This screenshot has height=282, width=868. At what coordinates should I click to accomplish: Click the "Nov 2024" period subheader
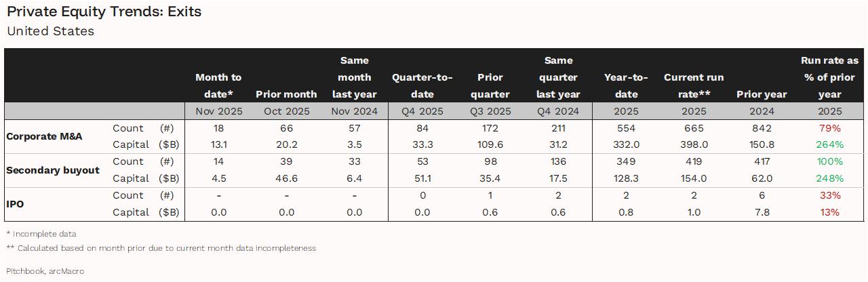tap(354, 111)
